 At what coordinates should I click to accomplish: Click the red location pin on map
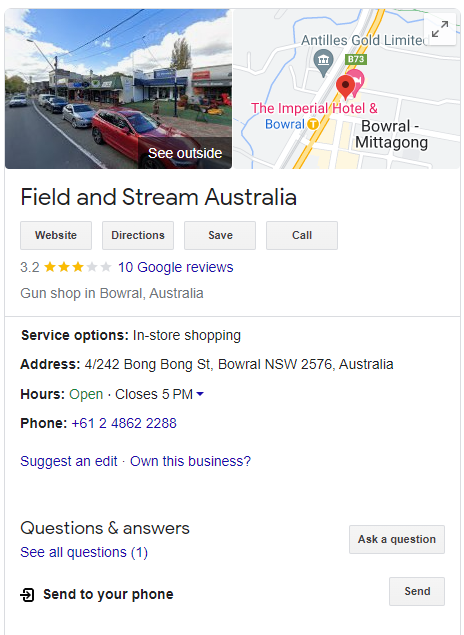(345, 87)
